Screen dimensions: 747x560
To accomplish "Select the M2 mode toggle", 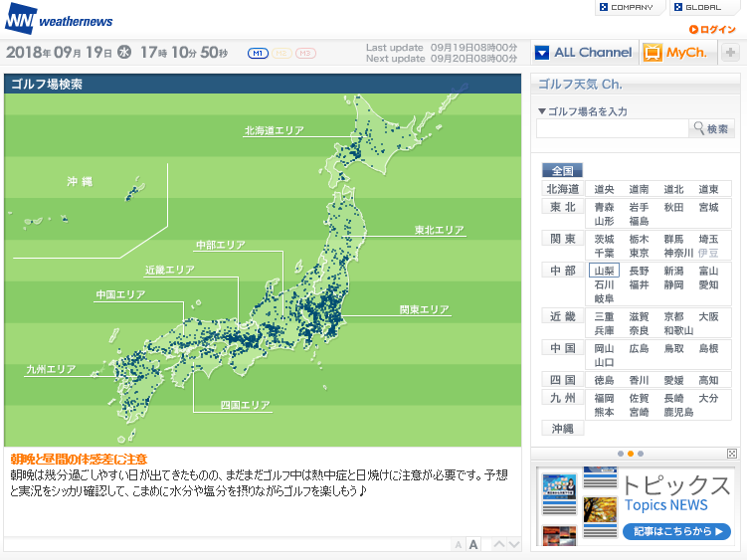I will pyautogui.click(x=281, y=54).
